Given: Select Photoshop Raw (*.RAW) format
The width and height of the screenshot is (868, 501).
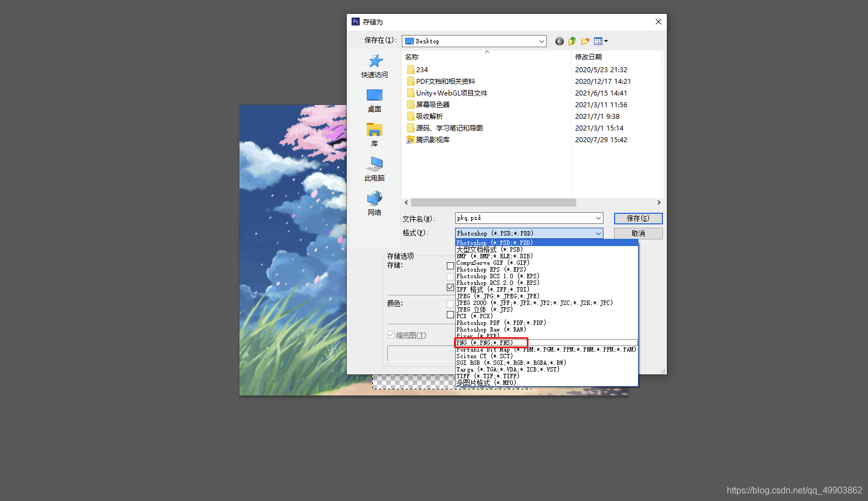Looking at the screenshot, I should pyautogui.click(x=547, y=329).
